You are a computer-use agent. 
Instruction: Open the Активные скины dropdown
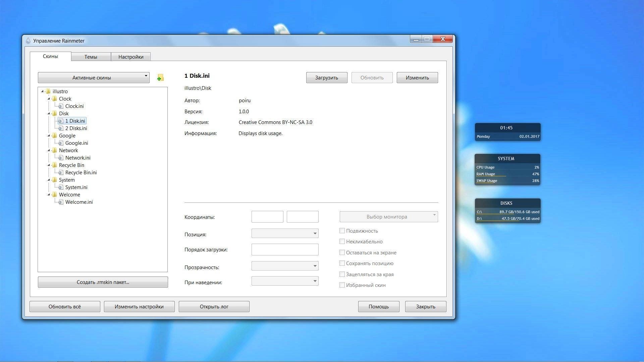coord(94,77)
